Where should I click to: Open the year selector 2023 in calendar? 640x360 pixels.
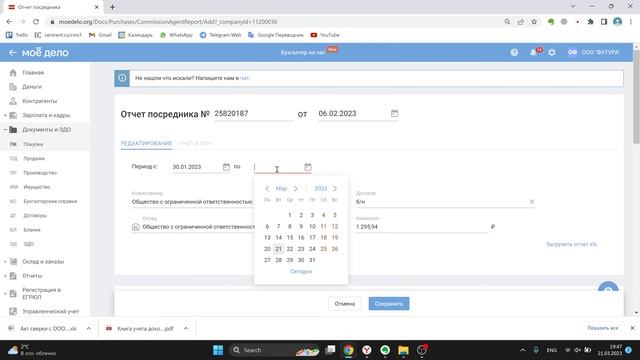coord(320,189)
